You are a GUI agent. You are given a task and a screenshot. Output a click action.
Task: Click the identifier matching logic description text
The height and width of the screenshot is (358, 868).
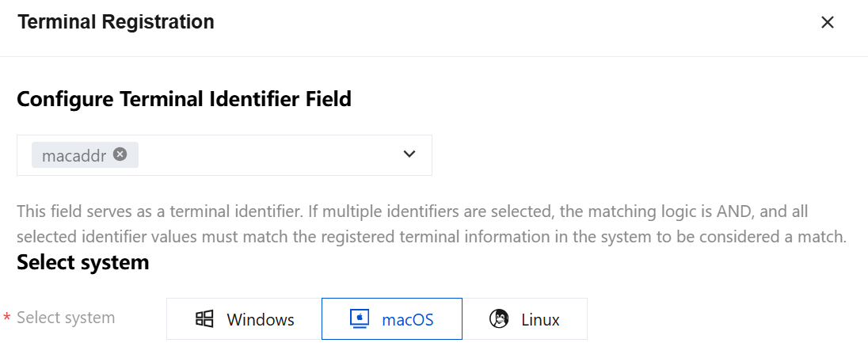pos(432,224)
